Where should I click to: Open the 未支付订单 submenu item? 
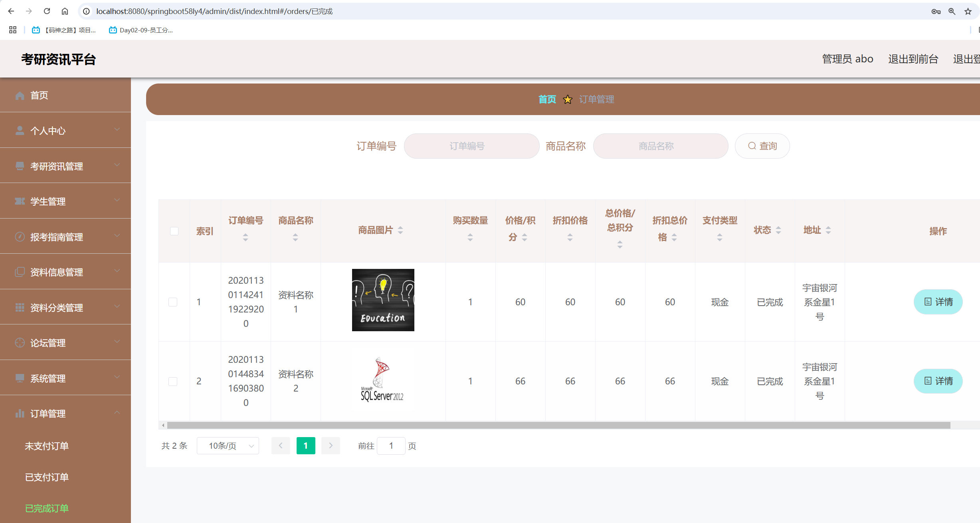click(47, 446)
